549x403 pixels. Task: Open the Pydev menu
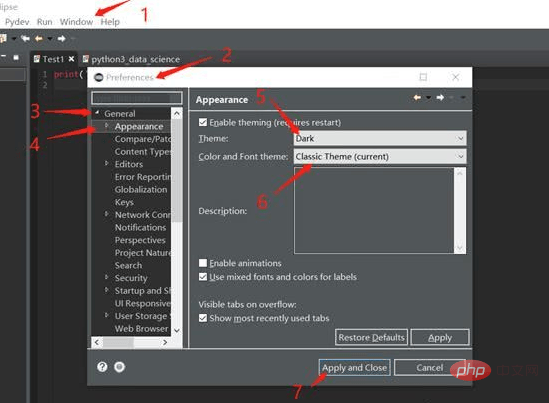coord(17,22)
